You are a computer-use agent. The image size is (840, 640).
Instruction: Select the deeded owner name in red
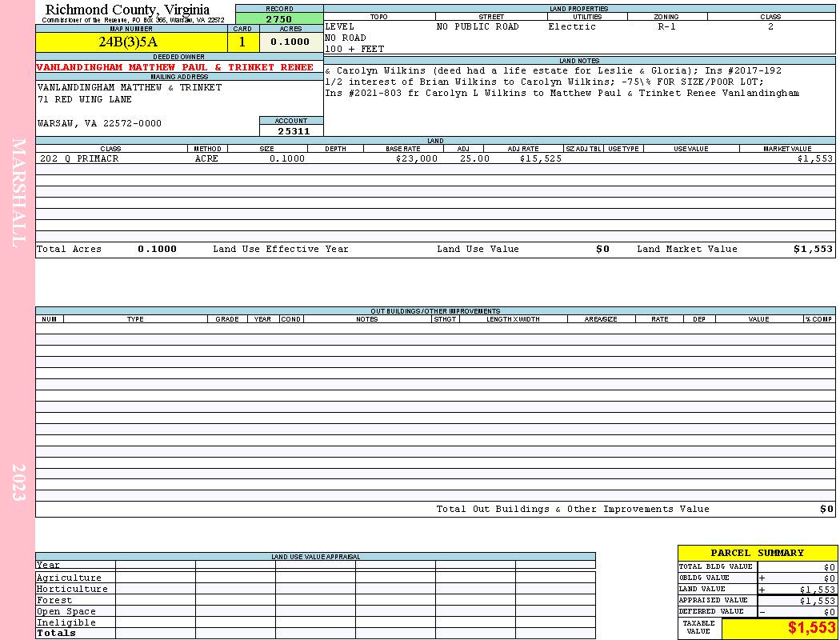tap(174, 67)
